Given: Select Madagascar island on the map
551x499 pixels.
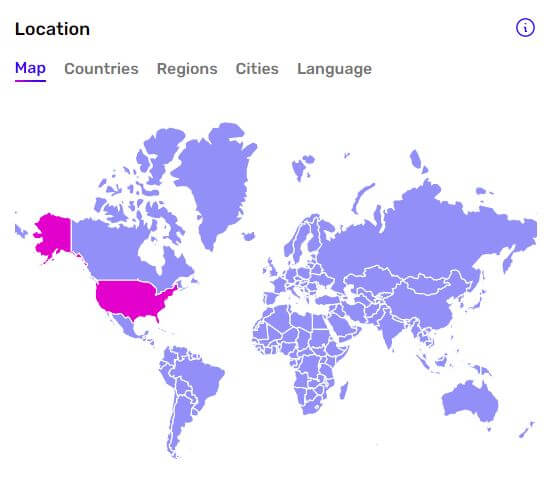Looking at the screenshot, I should [x=344, y=390].
